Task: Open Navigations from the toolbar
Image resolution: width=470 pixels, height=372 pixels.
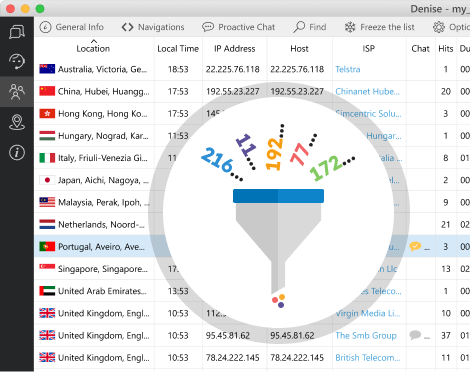Action: pyautogui.click(x=153, y=27)
